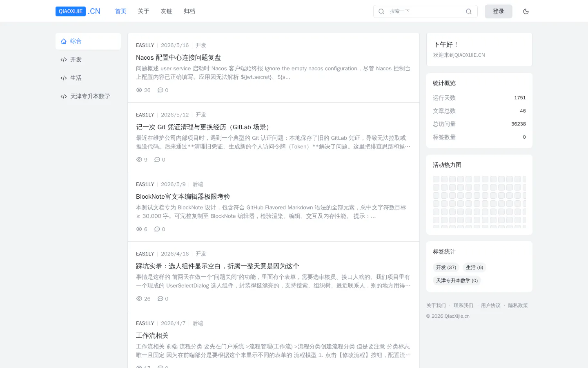Select 生活 category in sidebar
The width and height of the screenshot is (588, 368).
(x=88, y=78)
